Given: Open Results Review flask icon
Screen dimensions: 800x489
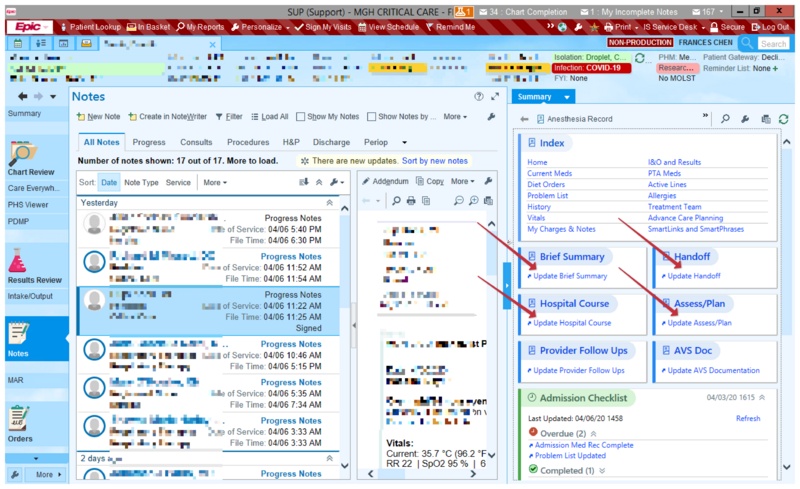Looking at the screenshot, I should pyautogui.click(x=18, y=260).
